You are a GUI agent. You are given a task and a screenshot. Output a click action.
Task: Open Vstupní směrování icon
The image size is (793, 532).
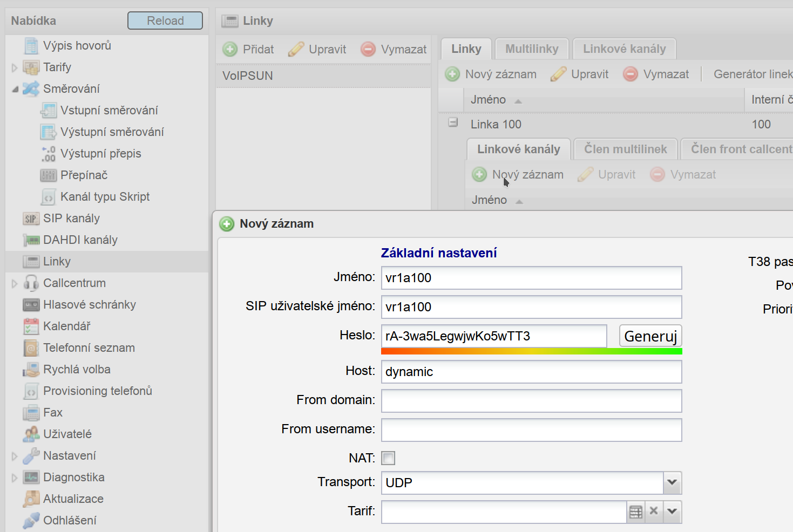tap(49, 111)
